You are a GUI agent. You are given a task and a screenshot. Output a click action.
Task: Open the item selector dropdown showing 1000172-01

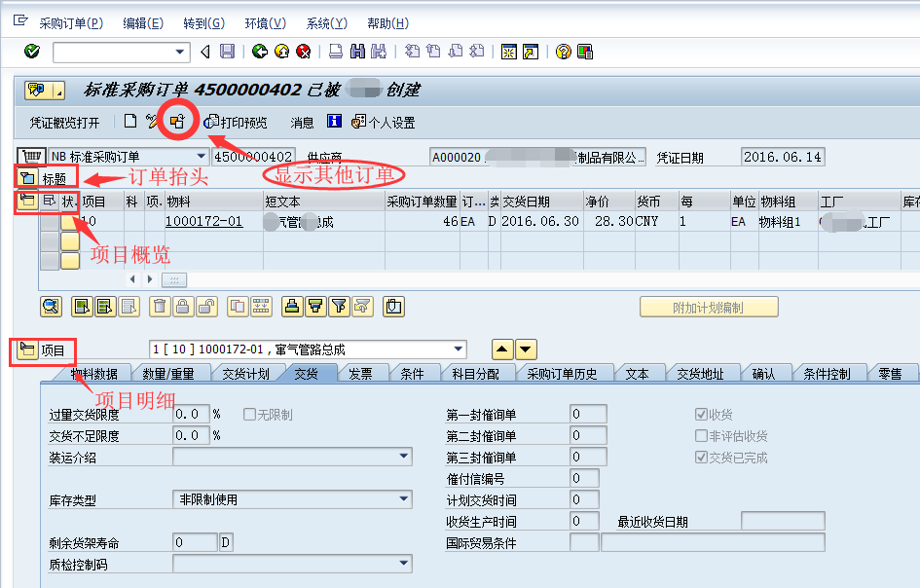(x=456, y=349)
